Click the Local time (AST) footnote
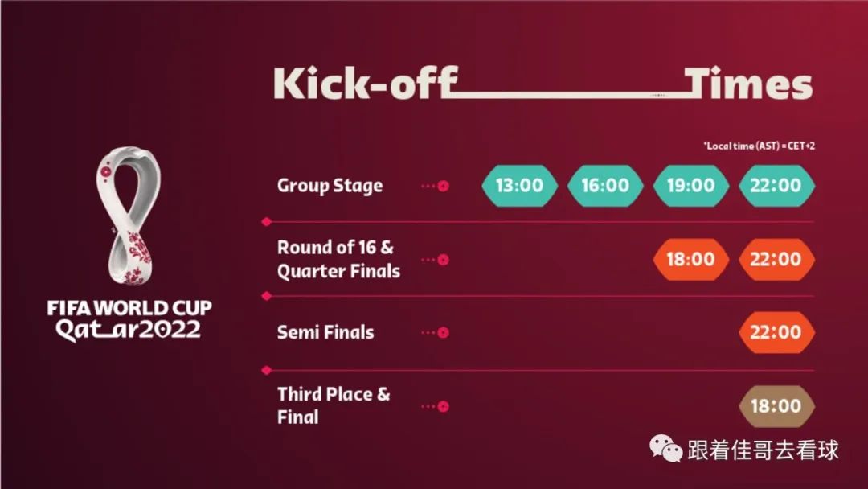Screen dimensions: 868x489 pos(759,146)
